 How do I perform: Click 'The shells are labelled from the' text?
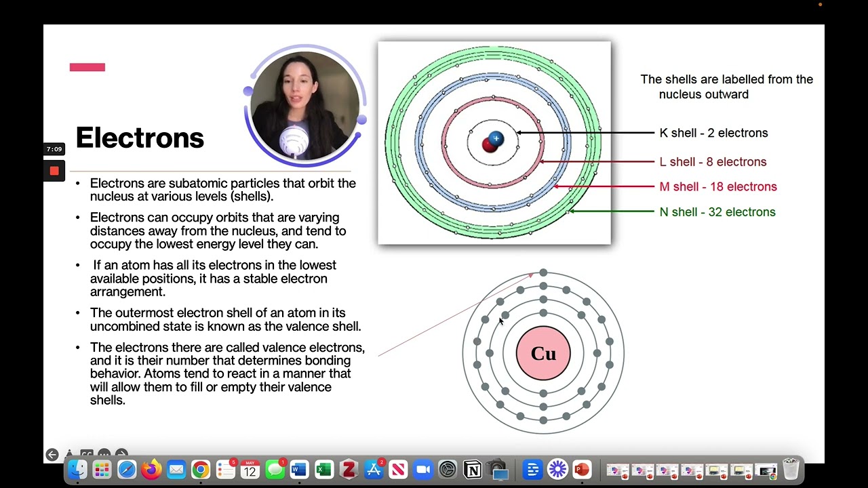(727, 79)
